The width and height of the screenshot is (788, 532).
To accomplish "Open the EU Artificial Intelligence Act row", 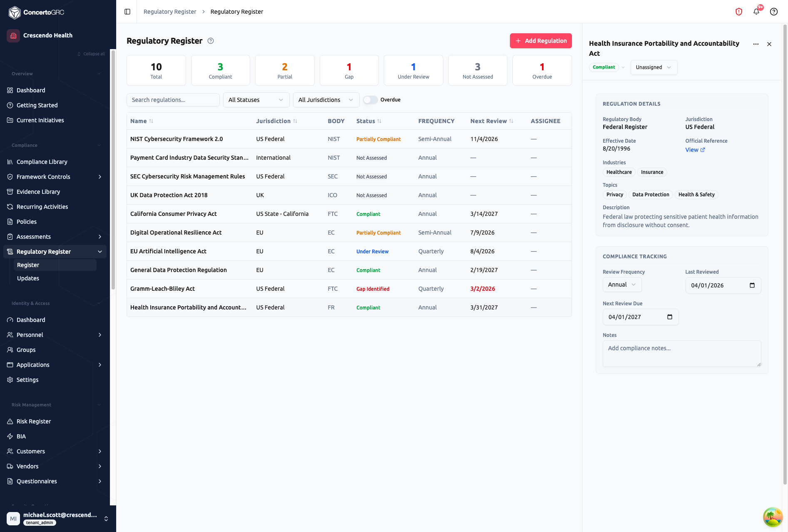I will click(349, 251).
